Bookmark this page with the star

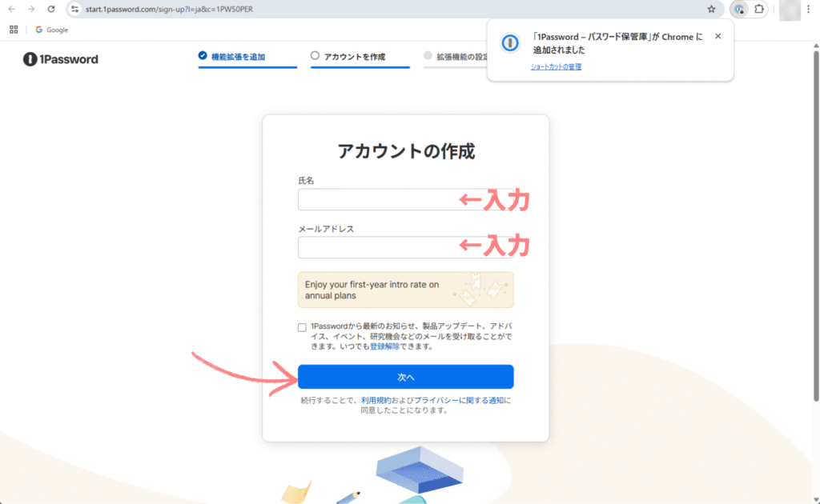coord(711,9)
